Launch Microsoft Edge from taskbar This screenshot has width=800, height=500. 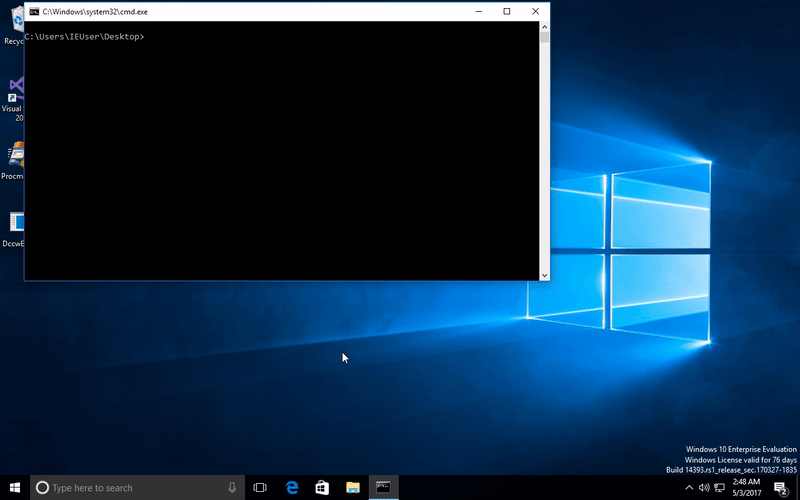tap(292, 488)
